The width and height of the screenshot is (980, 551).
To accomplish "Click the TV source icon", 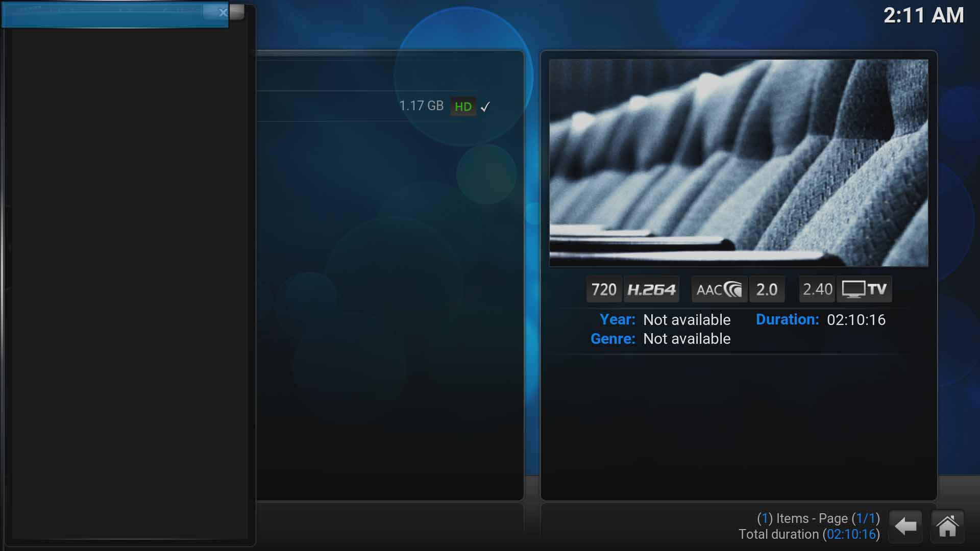I will point(864,289).
